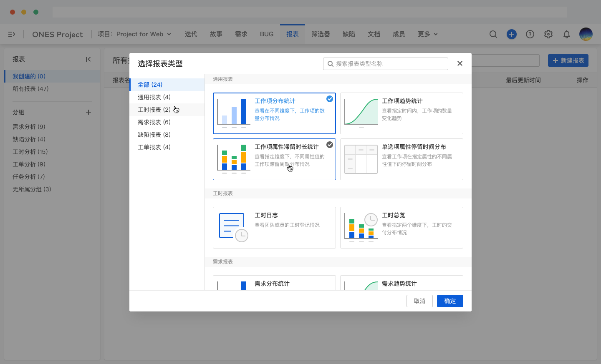Deselect the 工作项分布统计 report card checkmark
This screenshot has width=601, height=364.
[x=330, y=99]
